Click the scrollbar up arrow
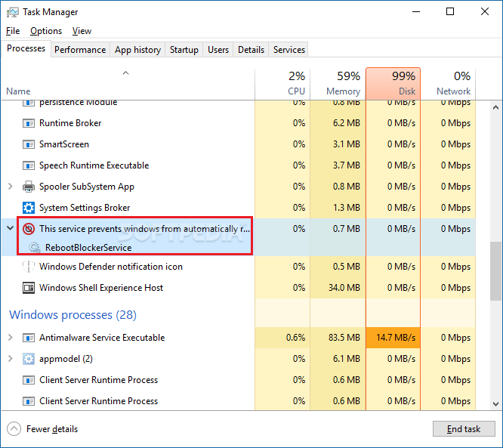Viewport: 503px width, 448px height. [x=495, y=107]
